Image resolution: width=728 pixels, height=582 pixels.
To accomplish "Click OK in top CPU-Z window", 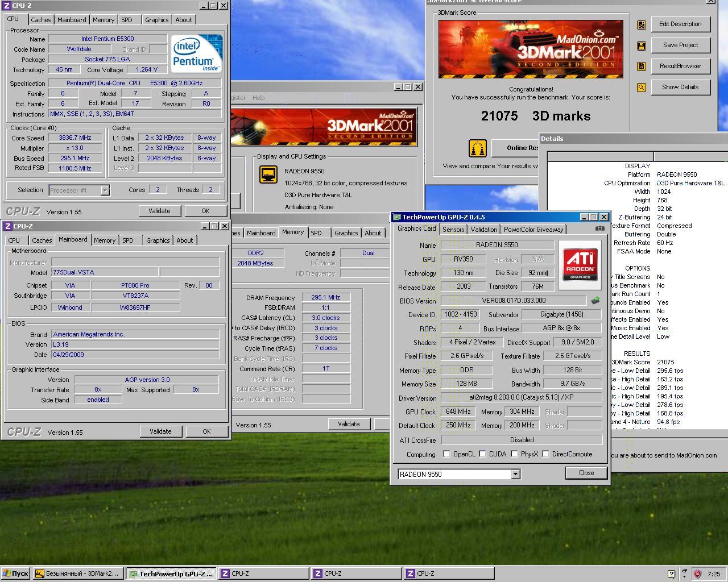I will click(205, 211).
